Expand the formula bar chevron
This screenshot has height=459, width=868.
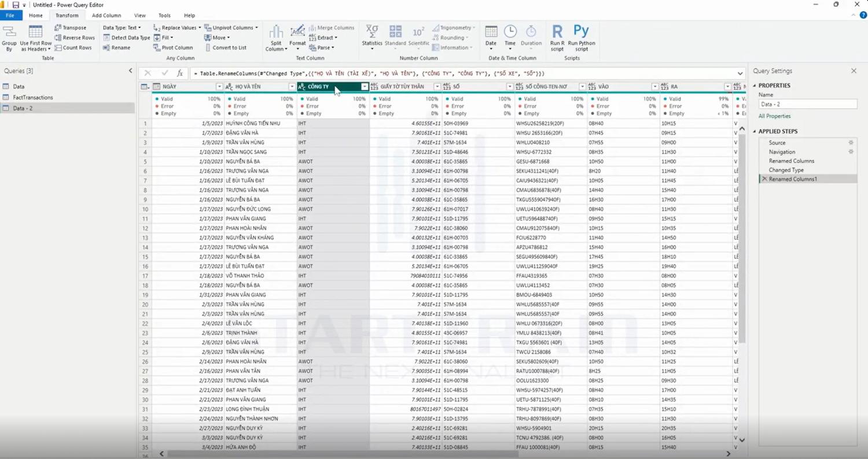(740, 73)
